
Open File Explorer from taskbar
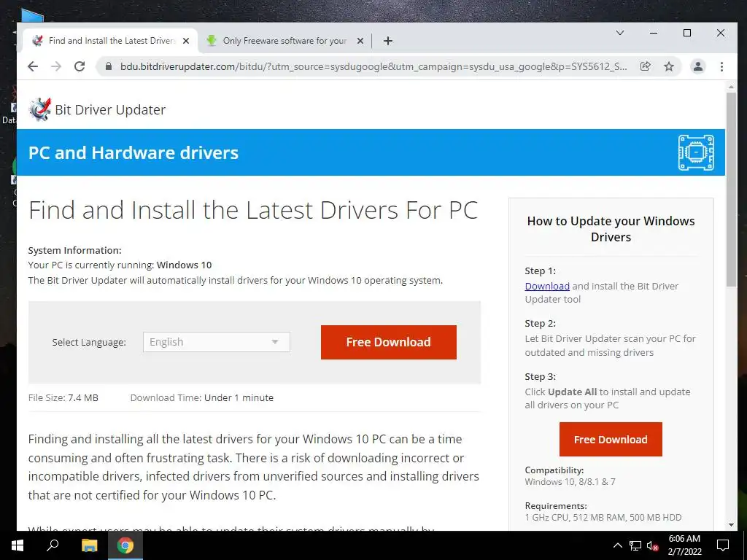[x=89, y=545]
